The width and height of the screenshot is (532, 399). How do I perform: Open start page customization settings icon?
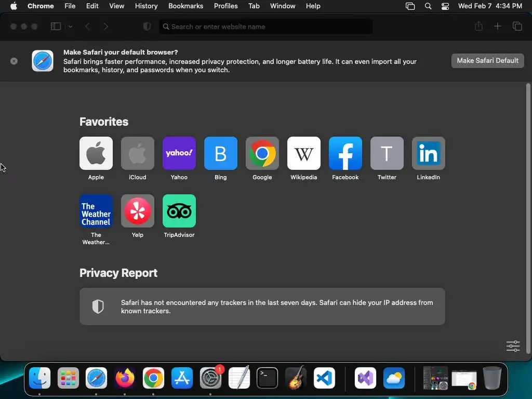coord(513,346)
